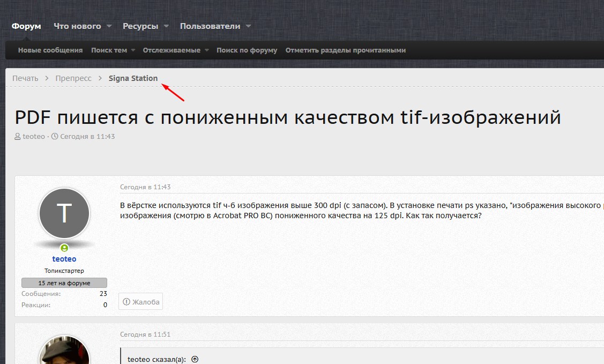604x364 pixels.
Task: Navigate to Signa Station breadcrumb
Action: 133,78
